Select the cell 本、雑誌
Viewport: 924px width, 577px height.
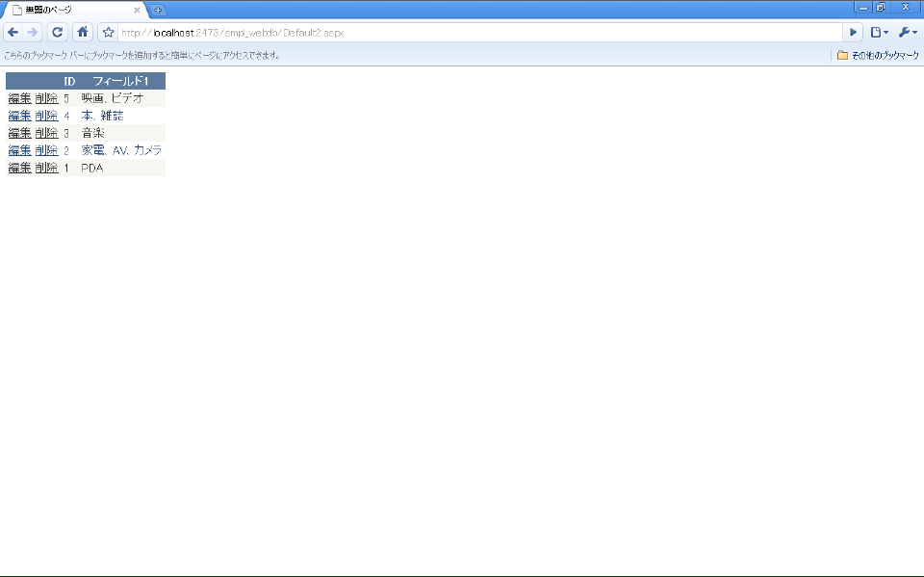click(103, 116)
